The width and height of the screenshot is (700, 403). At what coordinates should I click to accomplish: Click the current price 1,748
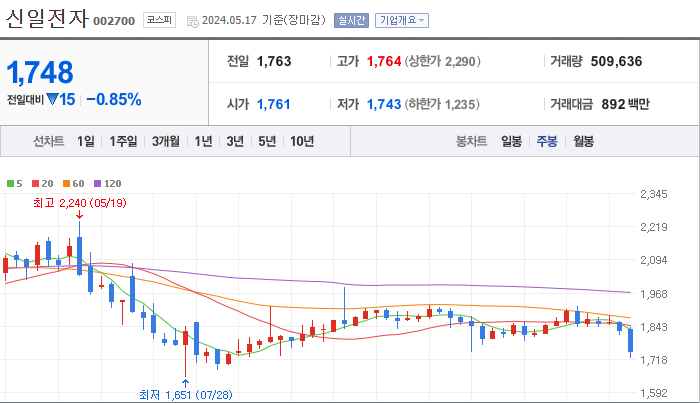point(40,72)
